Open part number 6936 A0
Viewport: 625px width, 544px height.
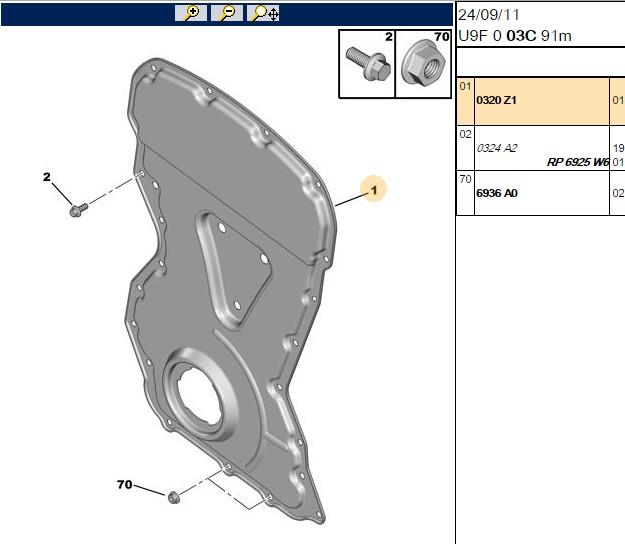(497, 193)
